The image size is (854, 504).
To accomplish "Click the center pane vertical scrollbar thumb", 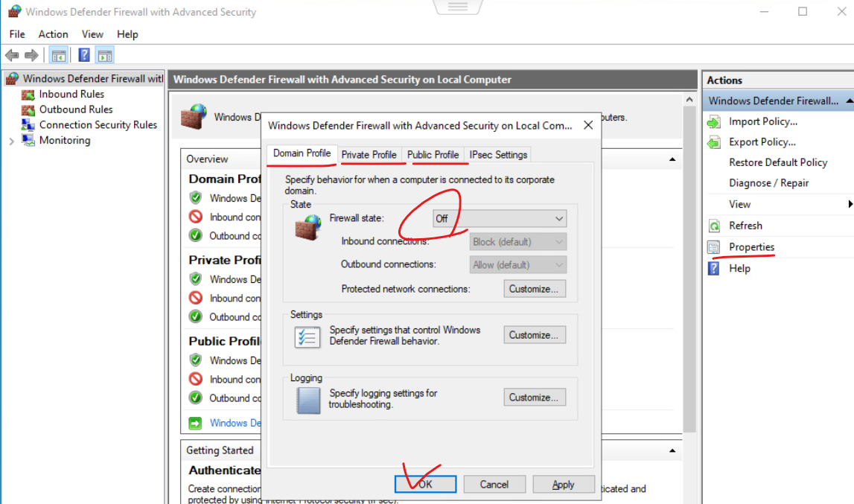I will pos(689,269).
